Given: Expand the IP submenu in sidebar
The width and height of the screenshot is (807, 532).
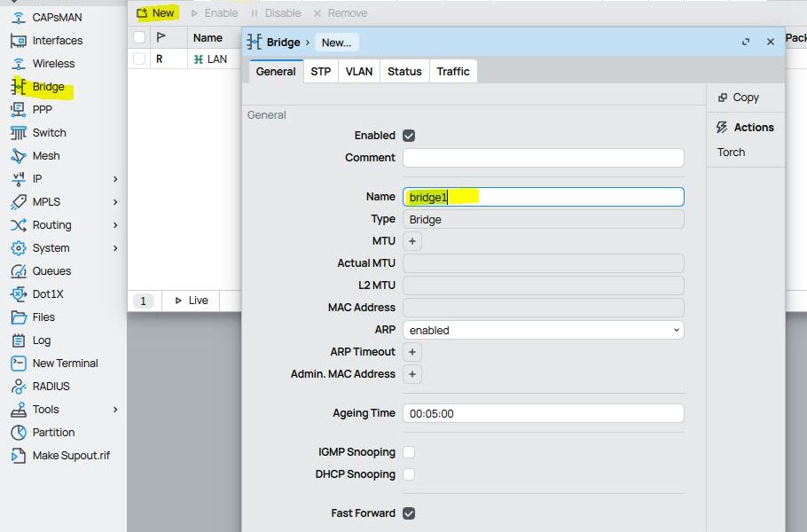Looking at the screenshot, I should [115, 179].
